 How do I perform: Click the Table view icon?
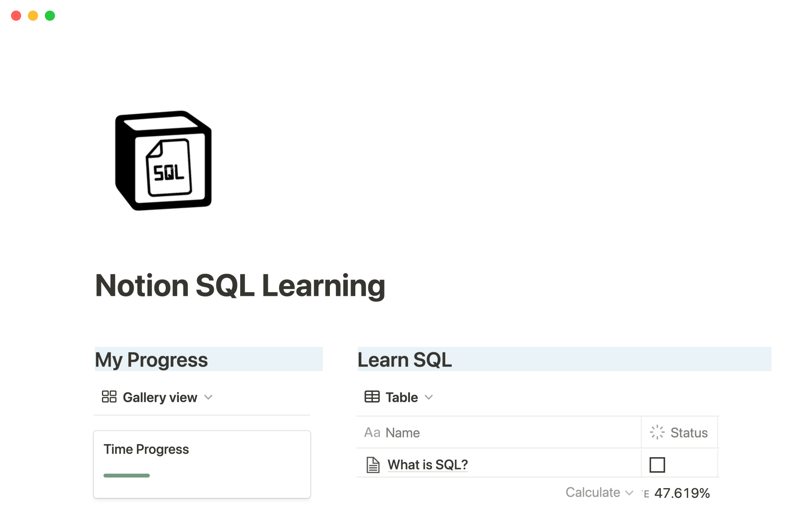[372, 397]
